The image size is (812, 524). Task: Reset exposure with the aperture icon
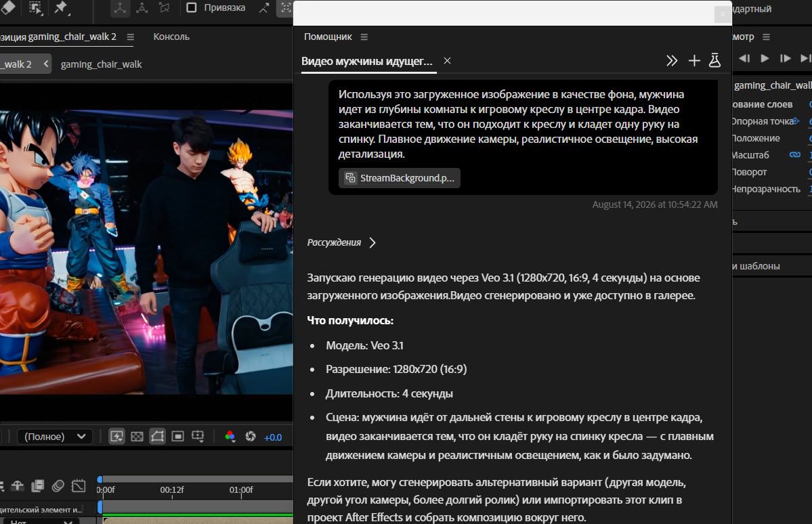[x=251, y=437]
